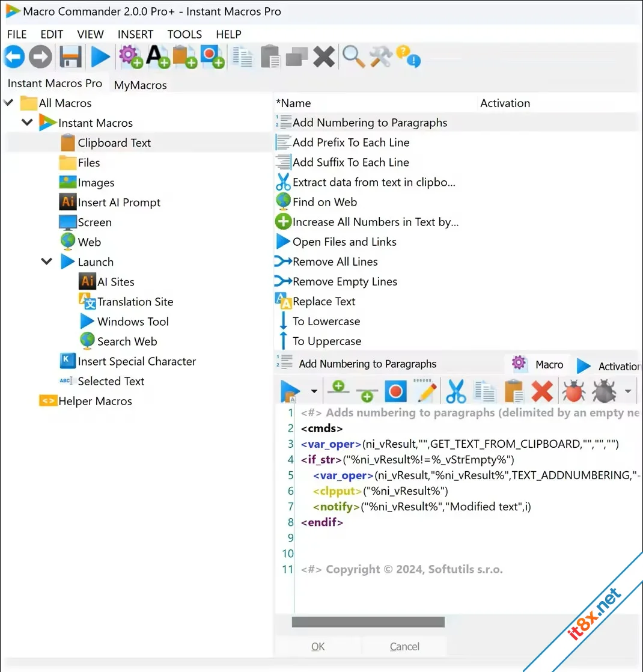
Task: Open help with the question and info icon
Action: pyautogui.click(x=408, y=57)
